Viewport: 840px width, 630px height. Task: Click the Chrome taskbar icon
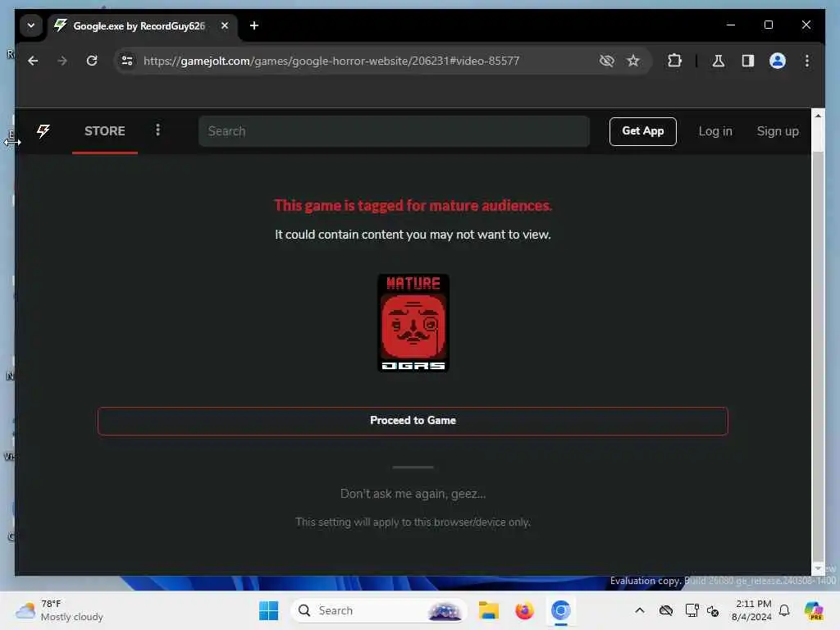[560, 610]
